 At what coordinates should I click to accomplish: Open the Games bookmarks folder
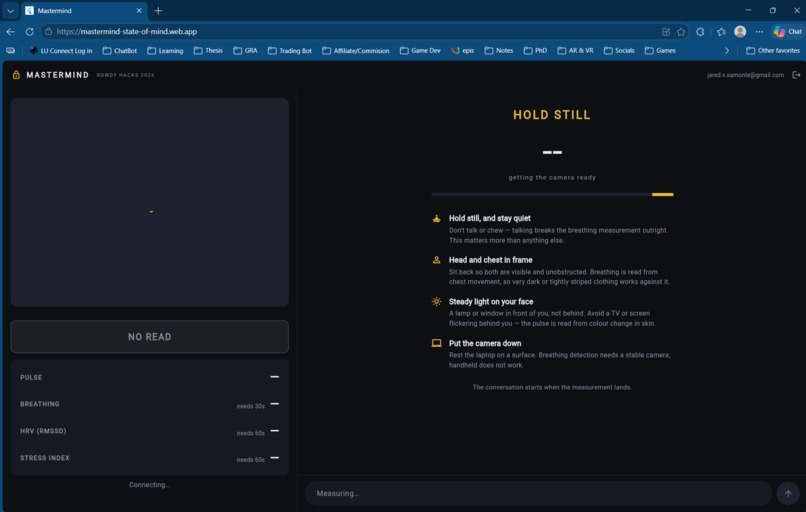(660, 50)
